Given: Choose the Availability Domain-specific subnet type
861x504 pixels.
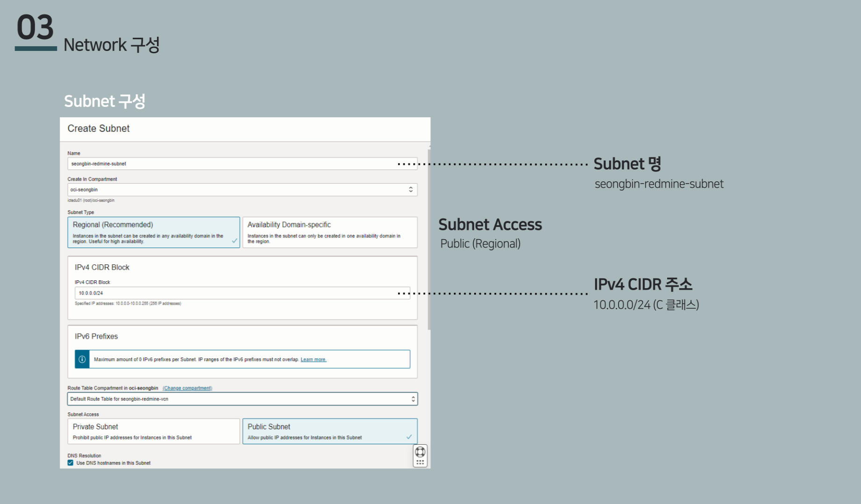Looking at the screenshot, I should [329, 232].
